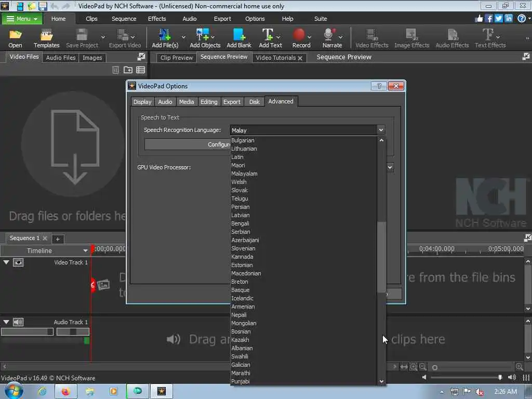Image resolution: width=532 pixels, height=399 pixels.
Task: Open the Options dialog help button
Action: [x=379, y=86]
